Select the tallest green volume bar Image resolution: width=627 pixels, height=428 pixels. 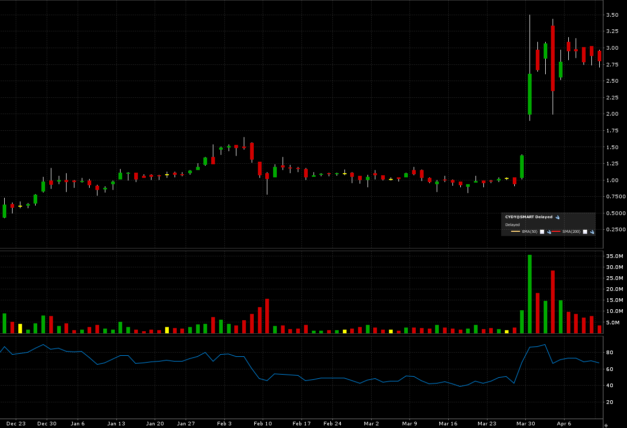529,294
